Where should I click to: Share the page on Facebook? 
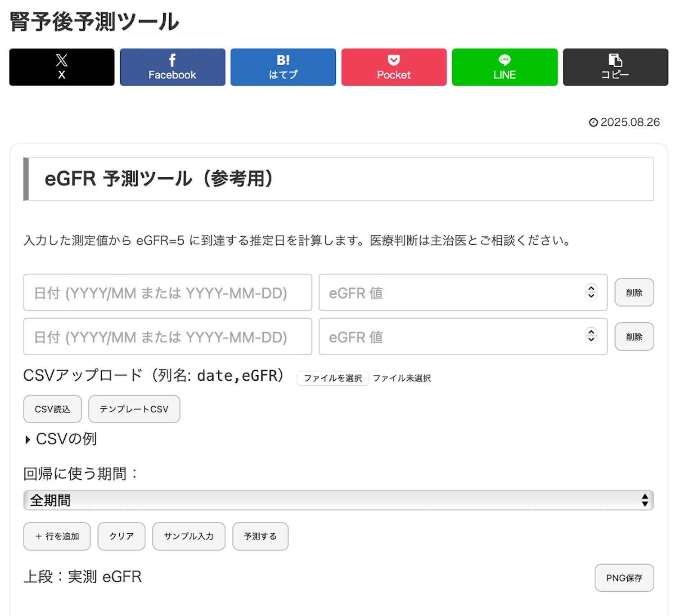[x=172, y=67]
